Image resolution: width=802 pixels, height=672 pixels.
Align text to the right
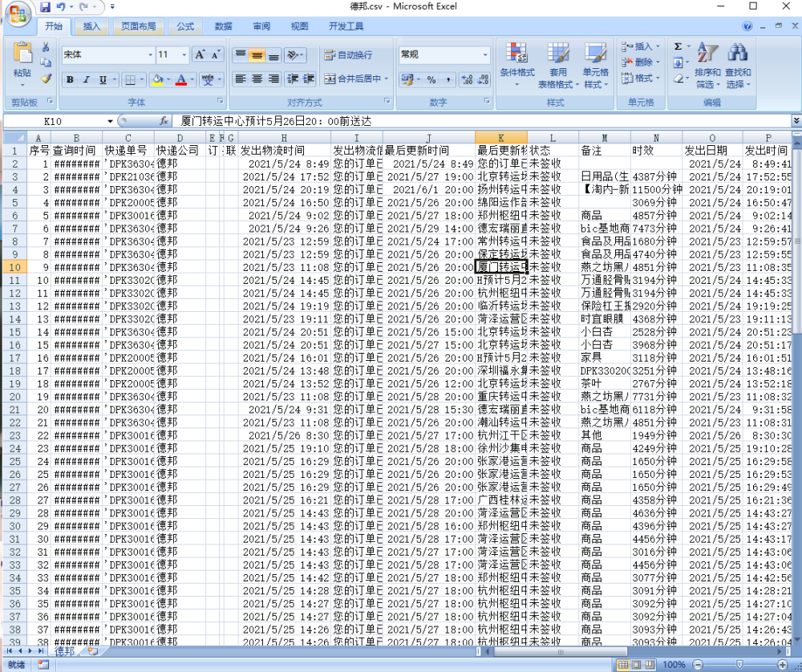coord(273,79)
